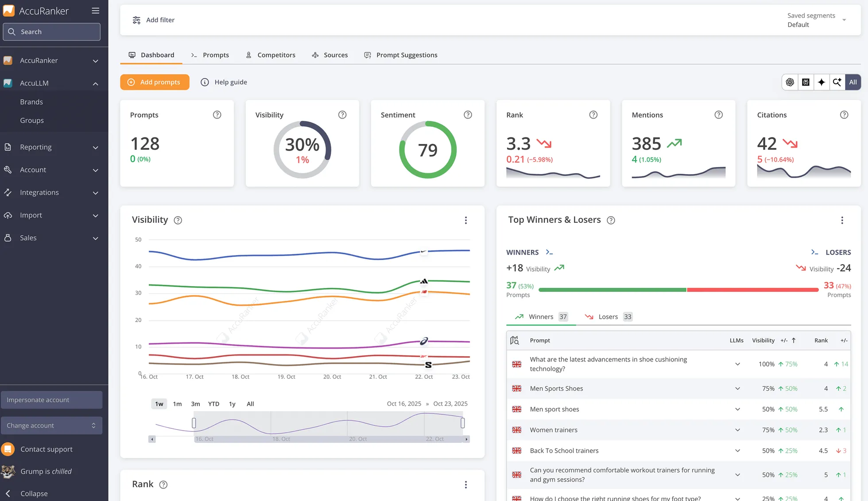Click the Search field in the sidebar
868x501 pixels.
tap(52, 31)
